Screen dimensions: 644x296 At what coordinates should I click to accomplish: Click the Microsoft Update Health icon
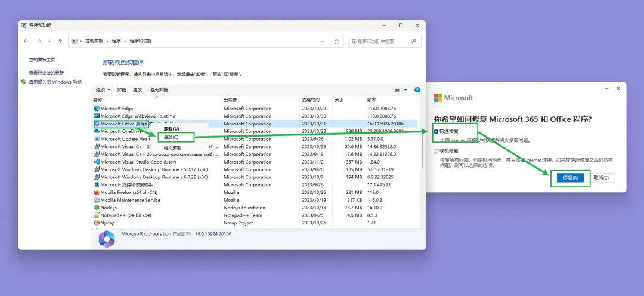click(97, 139)
